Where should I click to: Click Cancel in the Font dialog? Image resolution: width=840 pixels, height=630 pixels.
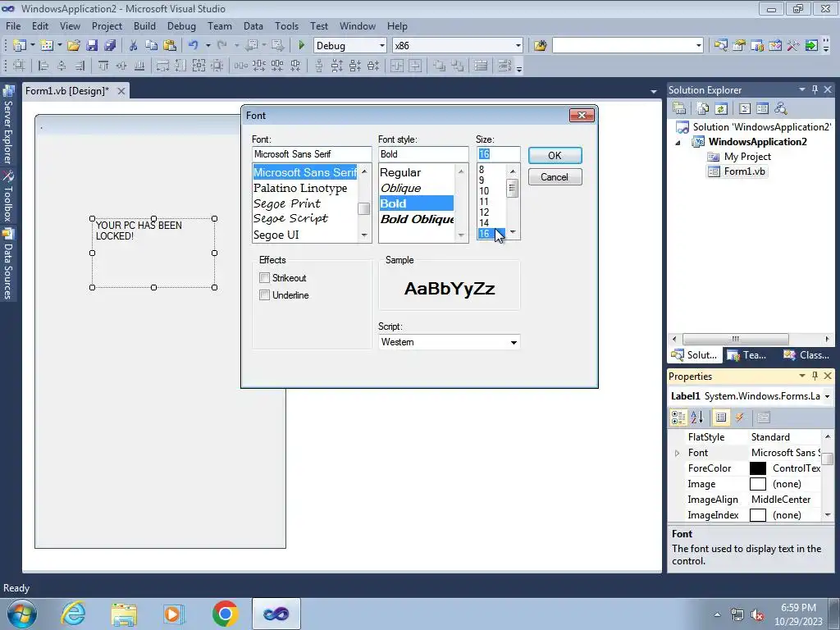(555, 177)
